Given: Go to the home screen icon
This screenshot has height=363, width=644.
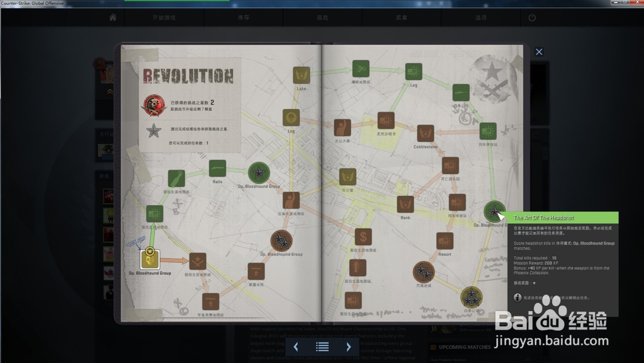Looking at the screenshot, I should tap(113, 17).
